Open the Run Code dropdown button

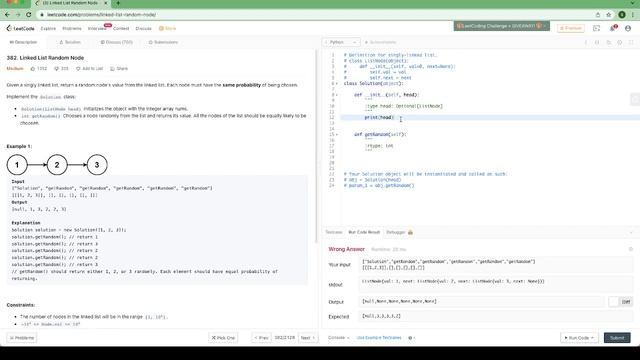[x=579, y=338]
